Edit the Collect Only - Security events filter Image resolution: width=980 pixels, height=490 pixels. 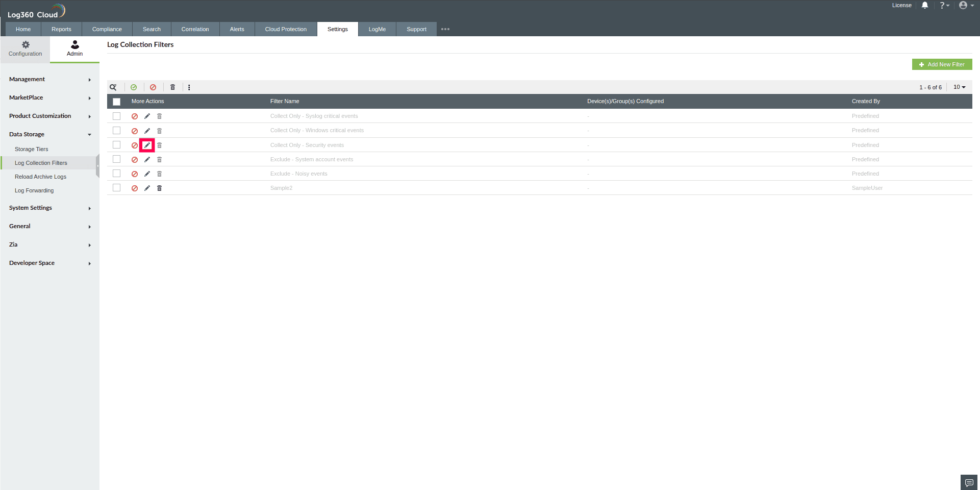click(147, 145)
